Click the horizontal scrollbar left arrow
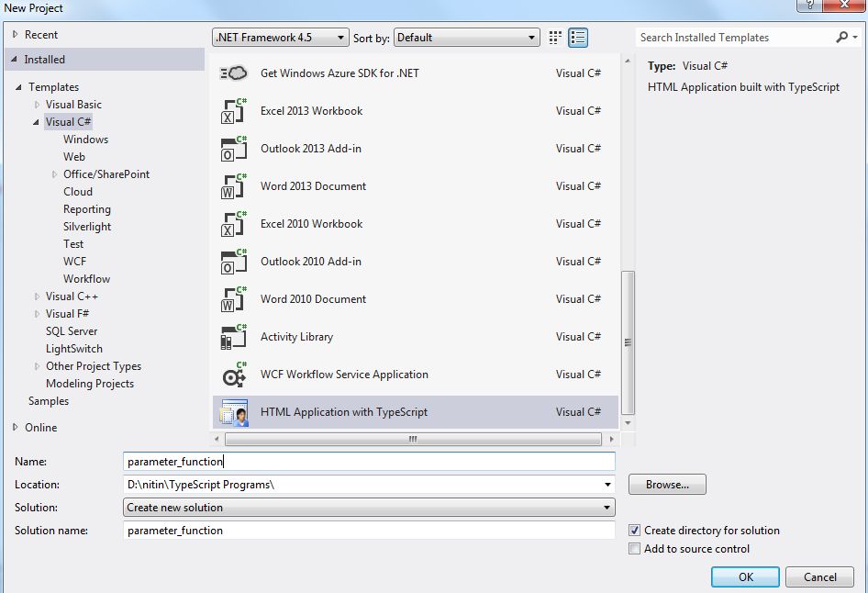This screenshot has width=868, height=593. (x=217, y=439)
